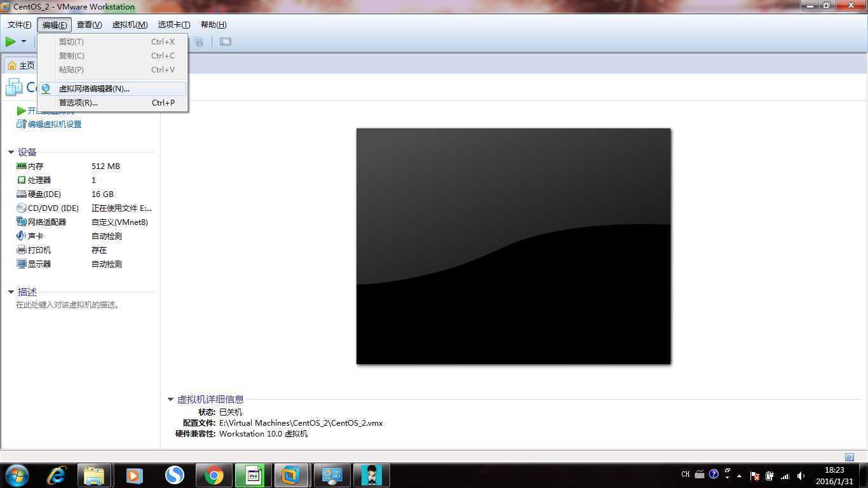Open the Control Panel taskbar item

(x=332, y=475)
